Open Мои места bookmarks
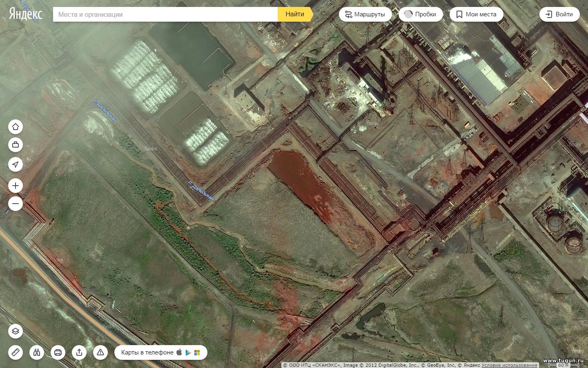 pyautogui.click(x=476, y=14)
